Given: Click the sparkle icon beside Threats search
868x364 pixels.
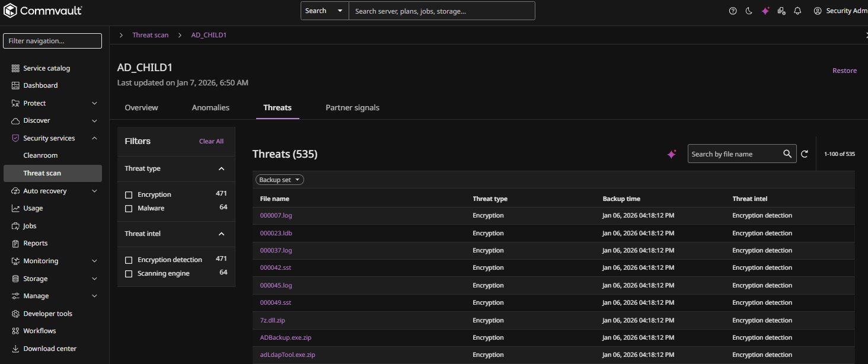Looking at the screenshot, I should (x=672, y=154).
